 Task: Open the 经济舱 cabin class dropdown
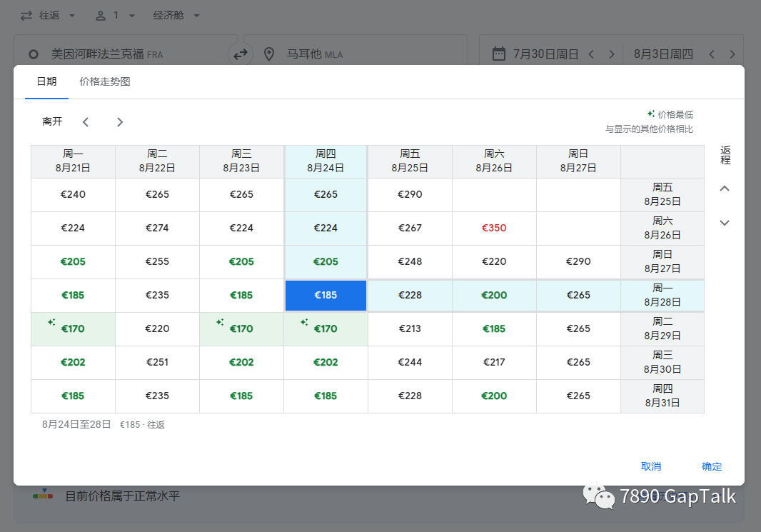[176, 16]
